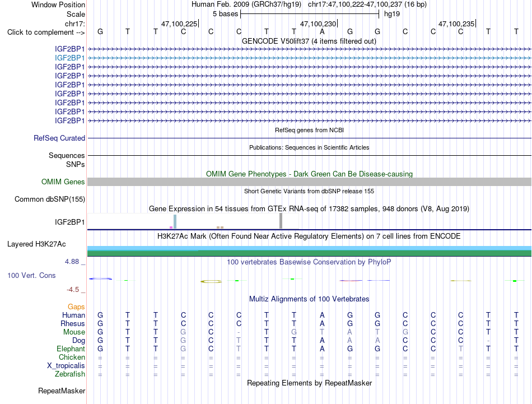The width and height of the screenshot is (532, 404).
Task: Click the 'hg19' text beside scale bar
Action: (x=392, y=14)
